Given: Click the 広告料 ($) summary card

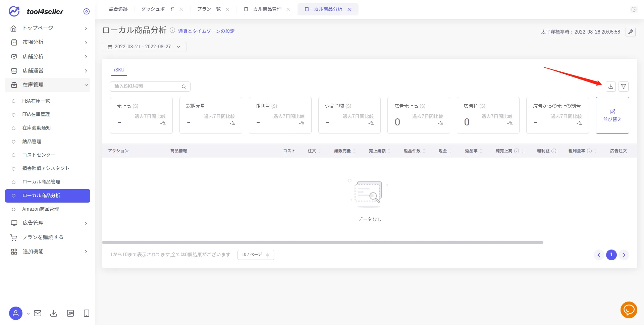Looking at the screenshot, I should pos(488,115).
